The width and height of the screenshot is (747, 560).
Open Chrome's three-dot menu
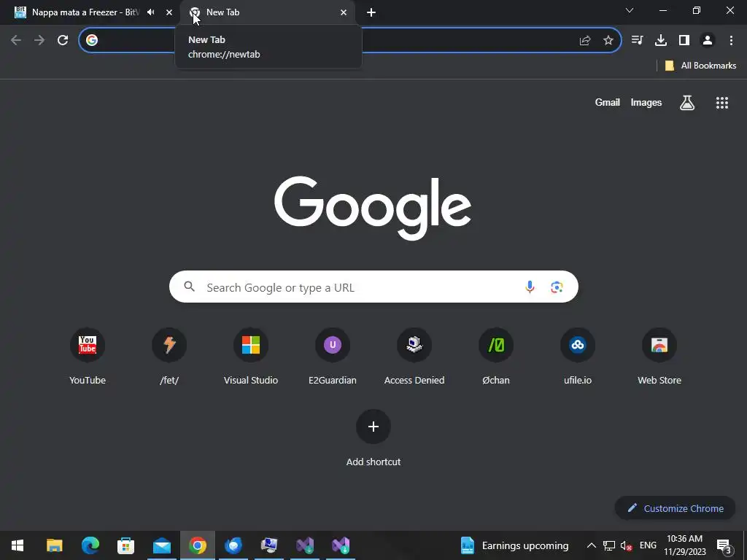[x=731, y=40]
